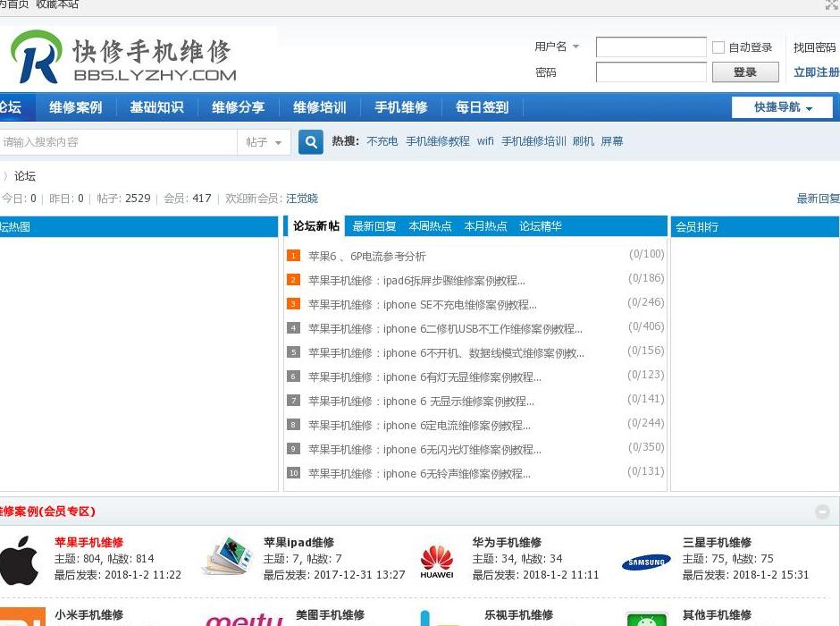Click hot search term 刷机
This screenshot has height=626, width=840.
tap(584, 141)
